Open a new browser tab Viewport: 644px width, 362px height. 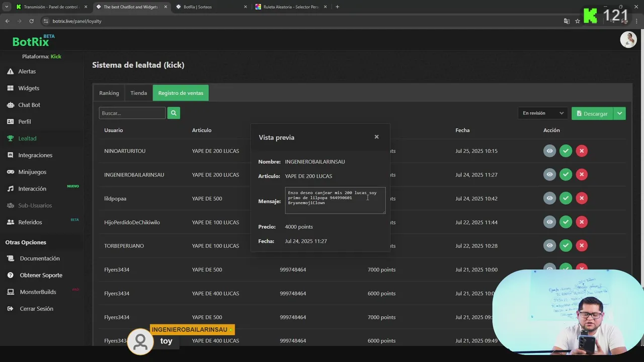coord(337,7)
